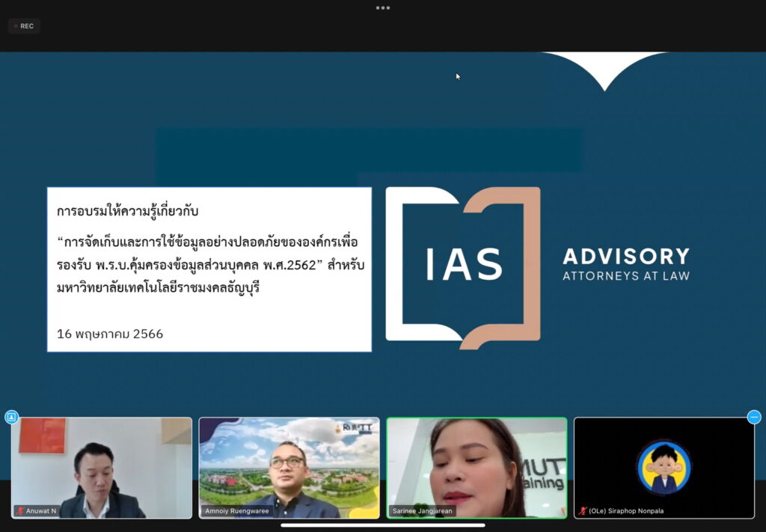Image resolution: width=766 pixels, height=532 pixels.
Task: Select Amnoiy Ruengwaree's video thumbnail
Action: [289, 468]
